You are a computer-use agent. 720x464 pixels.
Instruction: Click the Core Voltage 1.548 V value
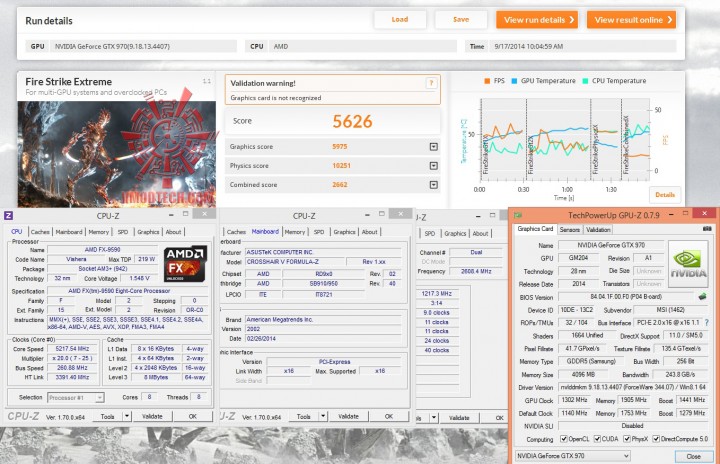point(139,278)
